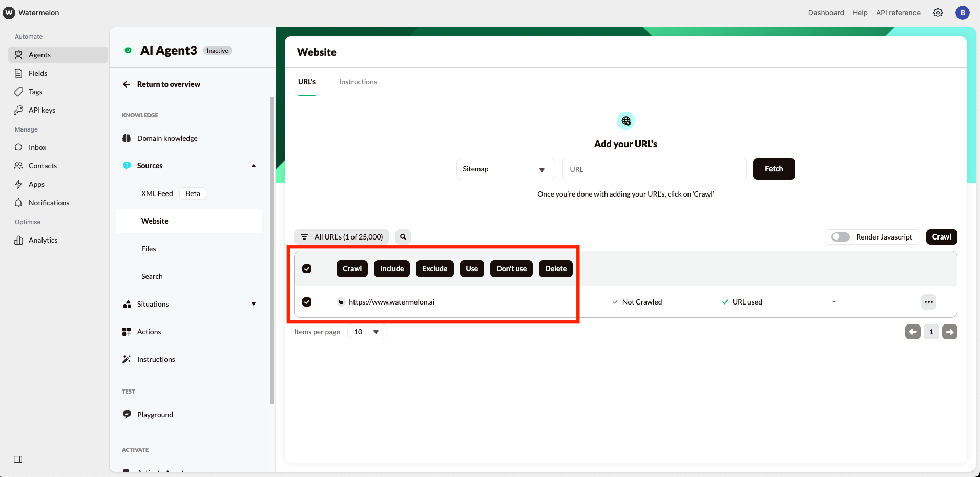Open the Playground chat icon
The height and width of the screenshot is (477, 980).
(x=126, y=414)
